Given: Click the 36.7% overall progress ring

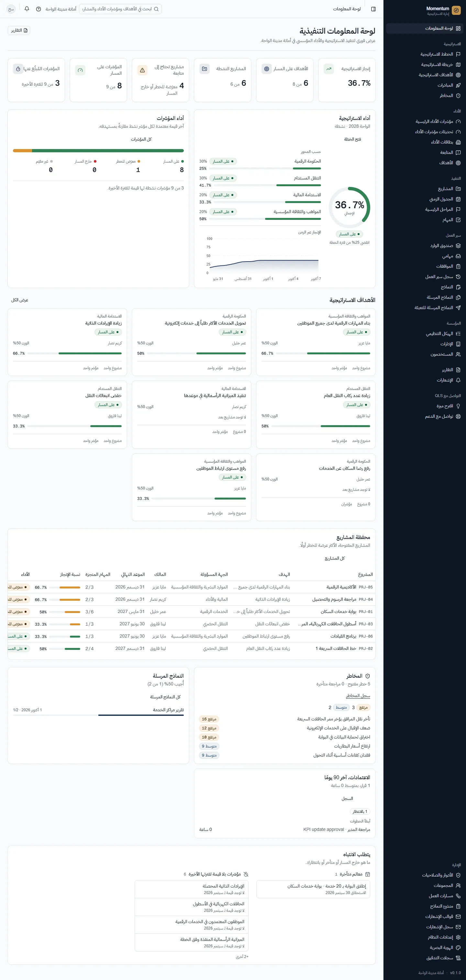Looking at the screenshot, I should pos(349,207).
